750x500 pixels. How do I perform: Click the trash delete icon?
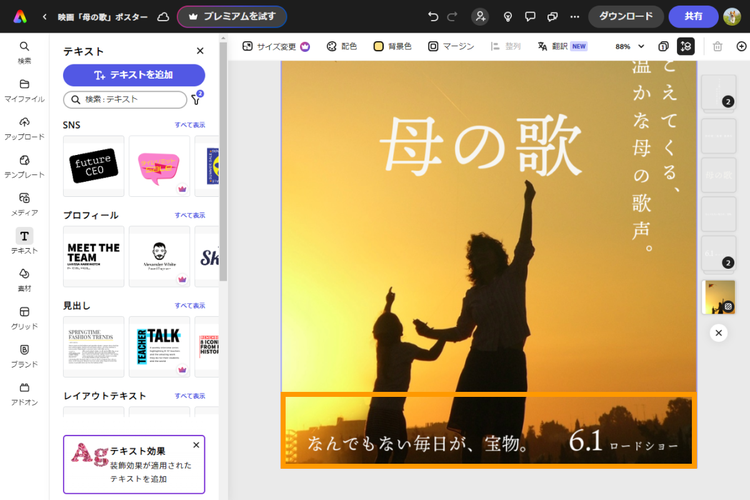click(x=717, y=46)
